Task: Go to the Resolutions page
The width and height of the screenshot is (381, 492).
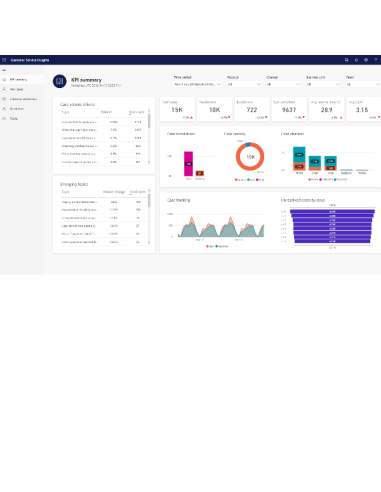Action: pos(17,109)
